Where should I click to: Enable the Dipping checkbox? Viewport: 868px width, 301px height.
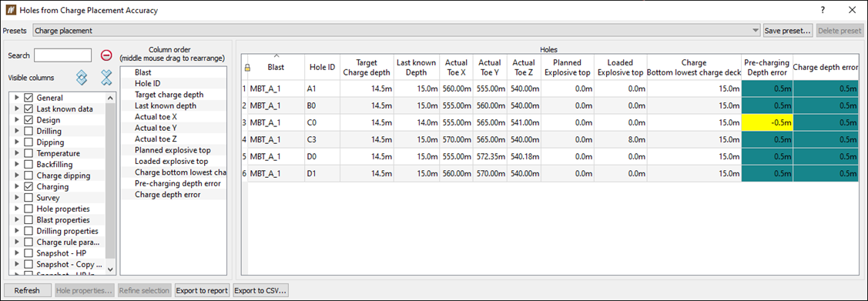pos(28,142)
